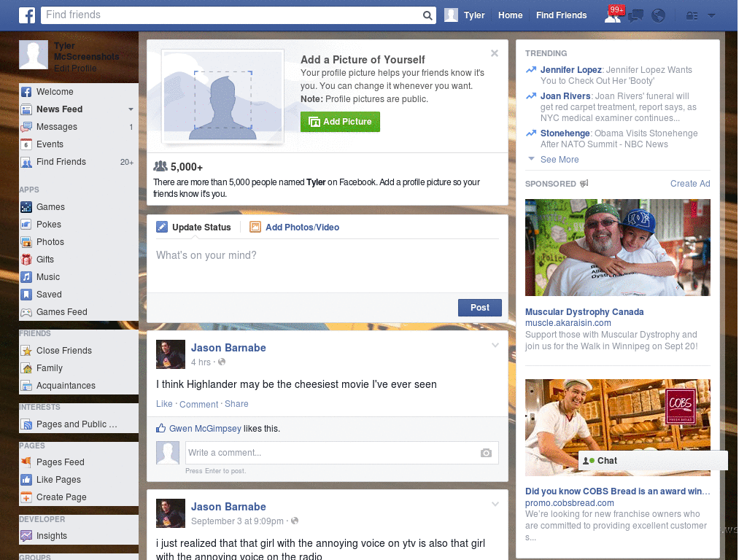Open Stonehenge trending topic
747x560 pixels.
[565, 133]
